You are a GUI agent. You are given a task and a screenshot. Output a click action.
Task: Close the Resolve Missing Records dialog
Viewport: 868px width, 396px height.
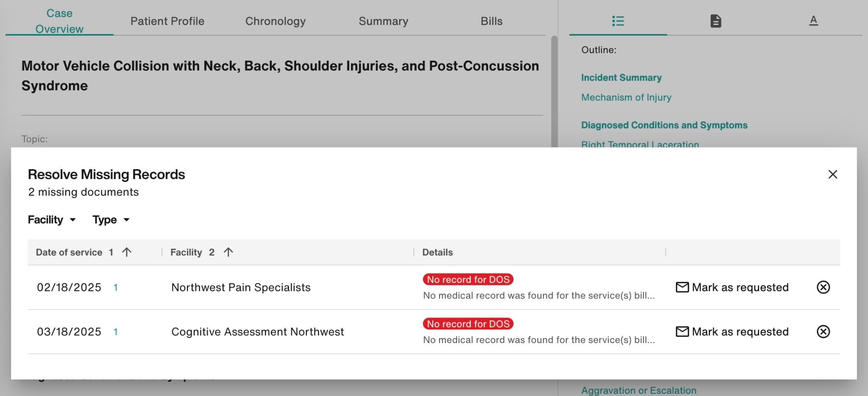(x=832, y=174)
